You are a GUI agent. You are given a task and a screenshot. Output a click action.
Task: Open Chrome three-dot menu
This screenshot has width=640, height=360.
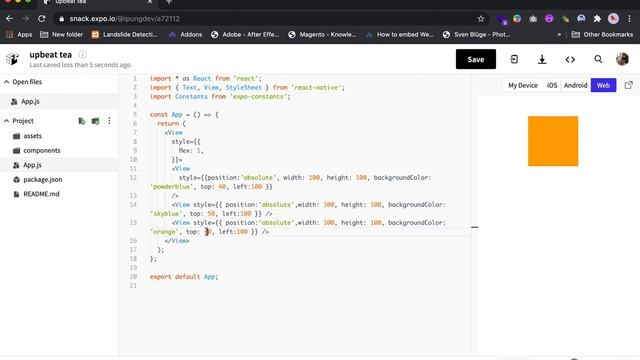pos(629,19)
